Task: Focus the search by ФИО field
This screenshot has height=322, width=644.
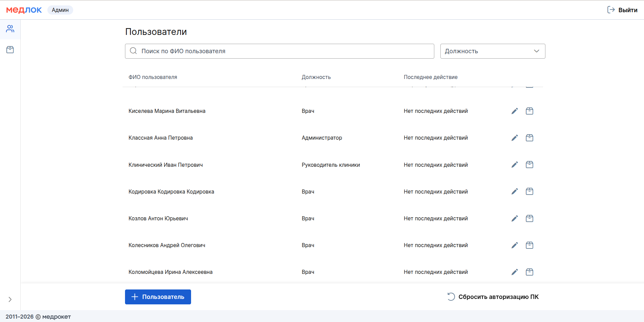Action: [x=279, y=51]
